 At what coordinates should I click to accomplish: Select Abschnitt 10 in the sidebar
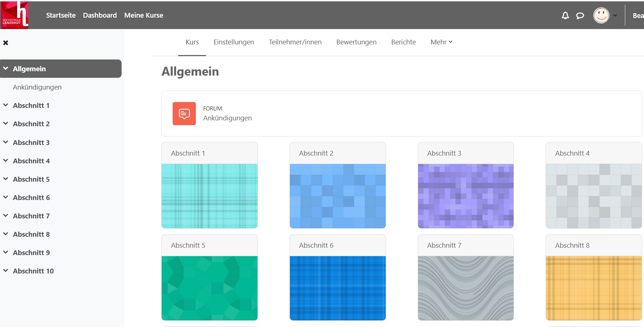coord(33,271)
